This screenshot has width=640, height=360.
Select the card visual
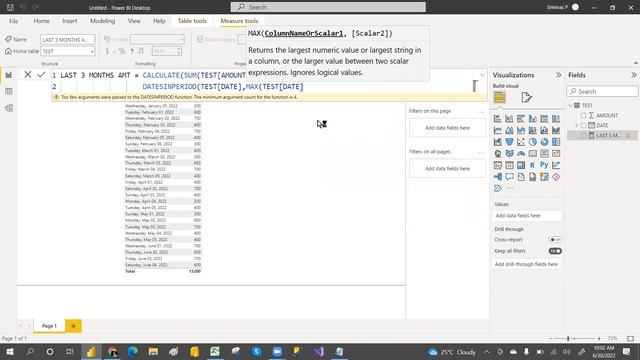click(x=533, y=153)
